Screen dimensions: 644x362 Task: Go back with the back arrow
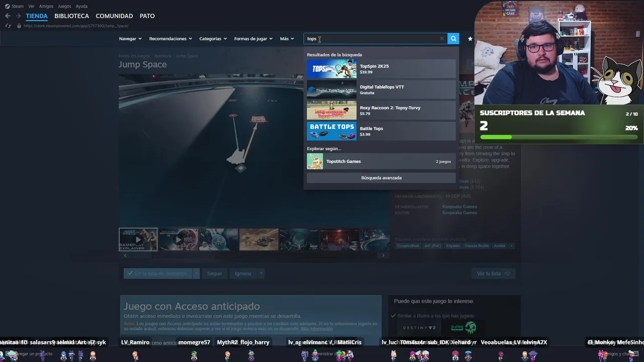(x=8, y=16)
